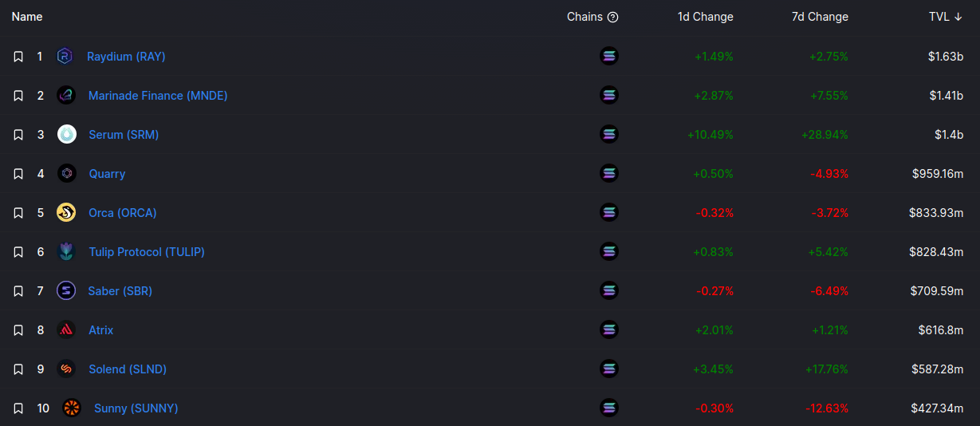Click Quarry's -4.93% 7d change value
Viewport: 980px width, 426px height.
pos(830,174)
